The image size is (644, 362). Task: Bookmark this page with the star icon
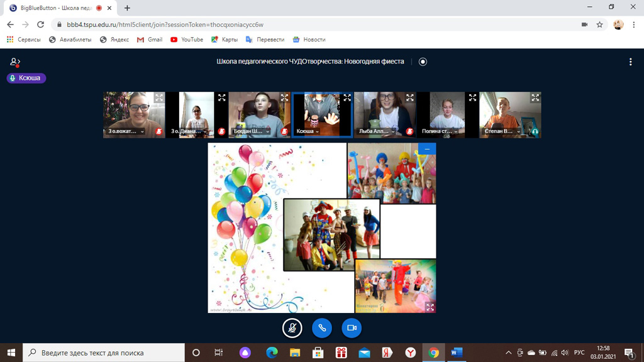(600, 25)
